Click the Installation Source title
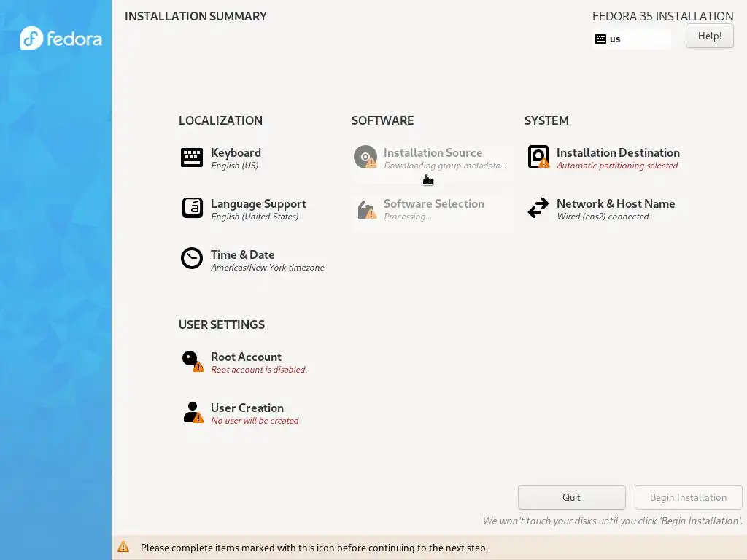 433,153
